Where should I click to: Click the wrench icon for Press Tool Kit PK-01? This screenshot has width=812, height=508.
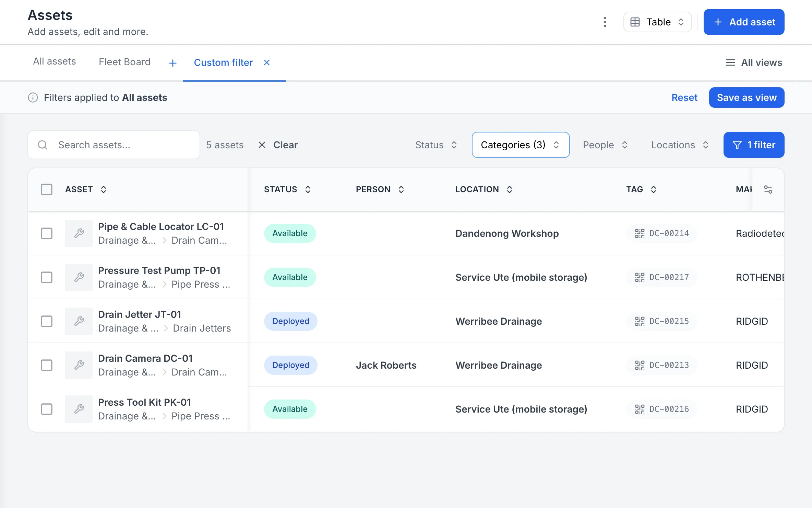[79, 409]
